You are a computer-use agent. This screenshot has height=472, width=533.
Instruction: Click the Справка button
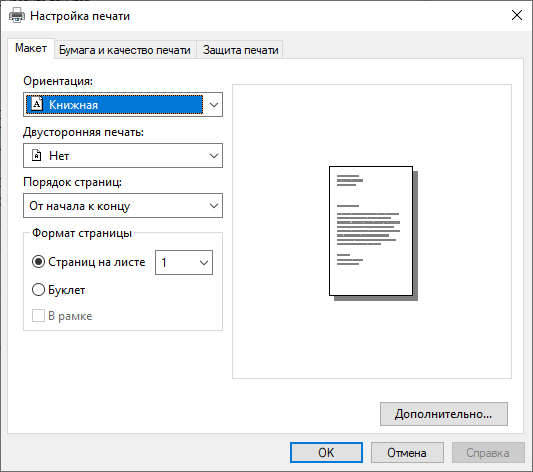click(488, 452)
